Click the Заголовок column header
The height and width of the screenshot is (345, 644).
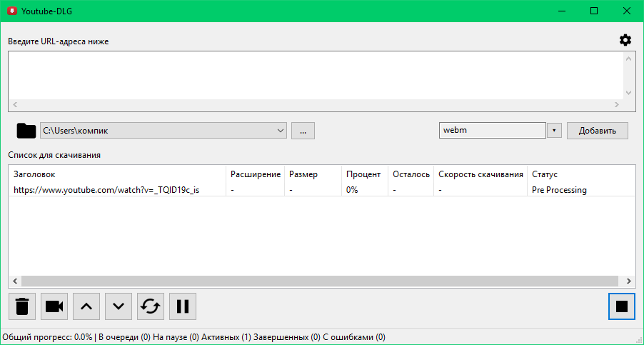117,174
